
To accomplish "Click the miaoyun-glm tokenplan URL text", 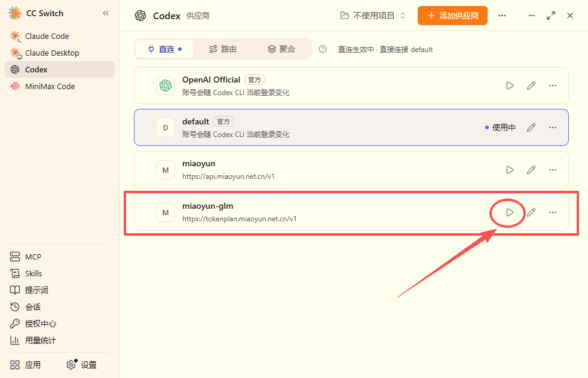I will (239, 219).
